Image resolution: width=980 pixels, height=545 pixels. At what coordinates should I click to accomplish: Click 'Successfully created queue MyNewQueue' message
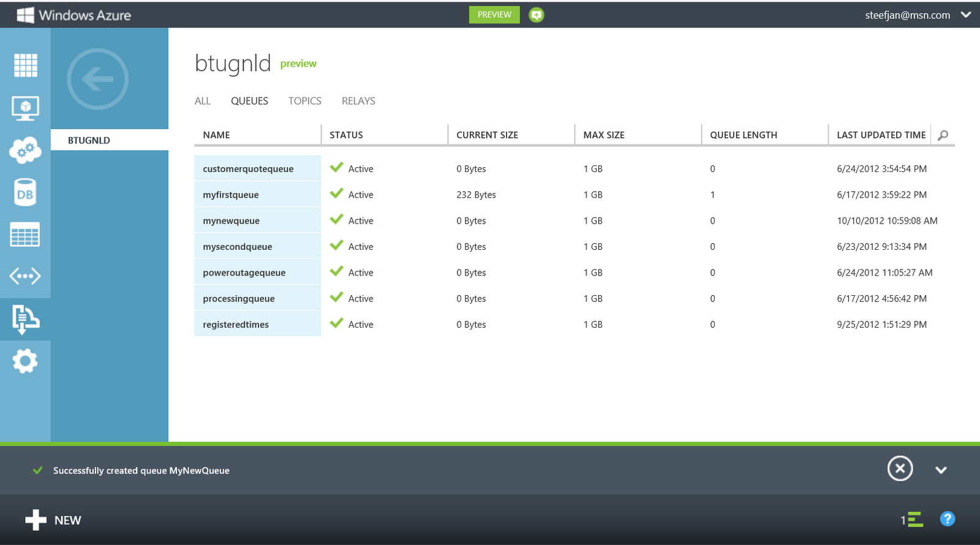(141, 471)
